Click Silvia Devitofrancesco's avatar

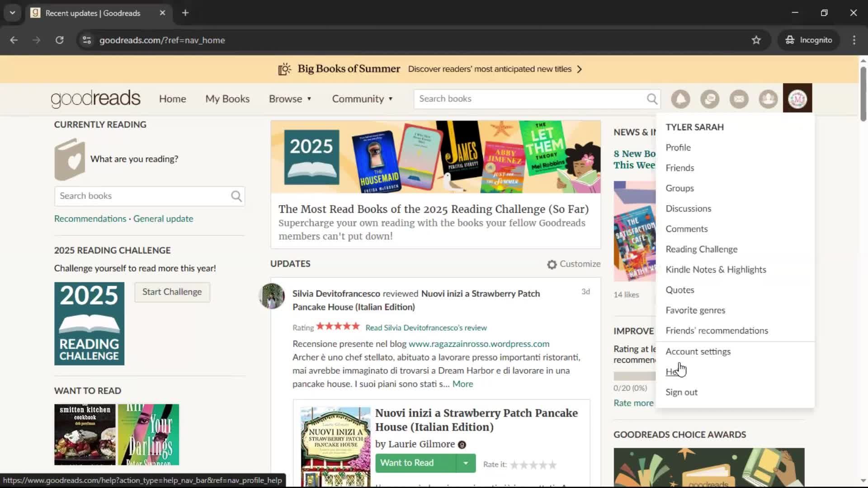[272, 296]
